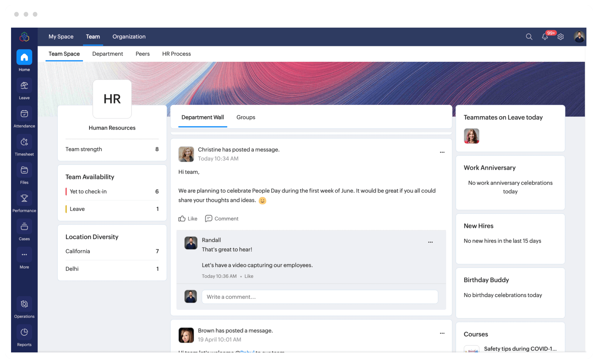Open the Files sidebar icon
Image resolution: width=598 pixels, height=364 pixels.
[24, 170]
